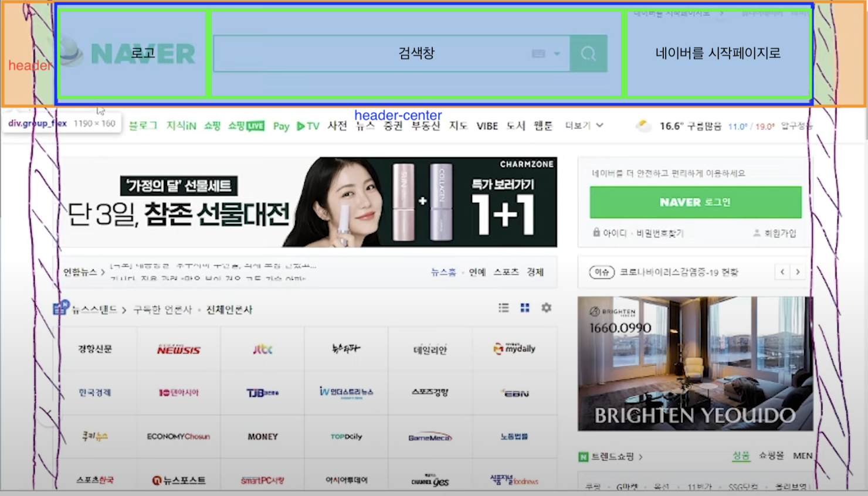
Task: Open the search box autocomplete dropdown arrow
Action: pyautogui.click(x=557, y=54)
